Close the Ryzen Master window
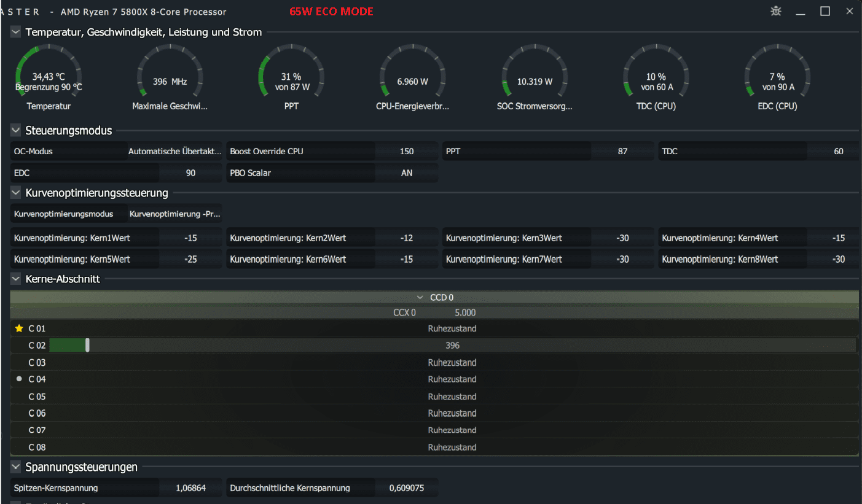 point(850,12)
